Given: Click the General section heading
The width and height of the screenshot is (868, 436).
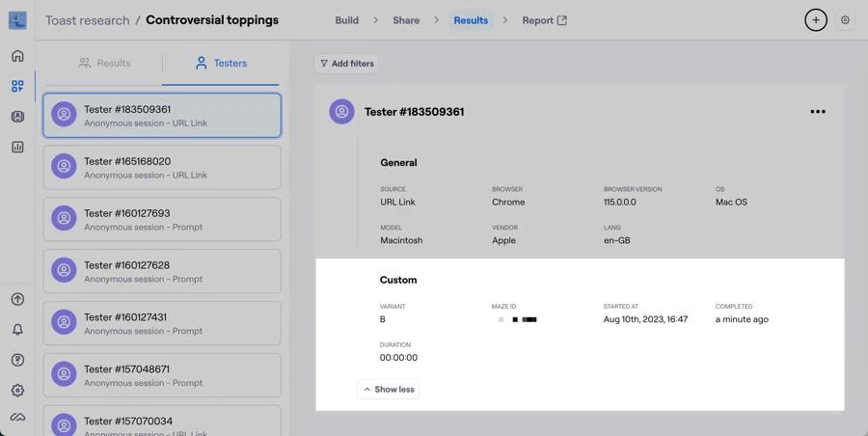Looking at the screenshot, I should [x=398, y=163].
